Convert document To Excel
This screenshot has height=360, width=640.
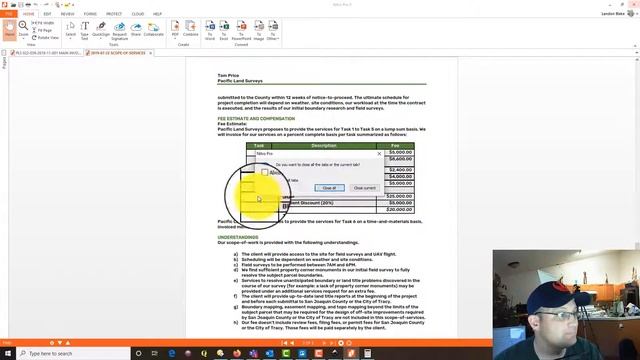tap(224, 30)
